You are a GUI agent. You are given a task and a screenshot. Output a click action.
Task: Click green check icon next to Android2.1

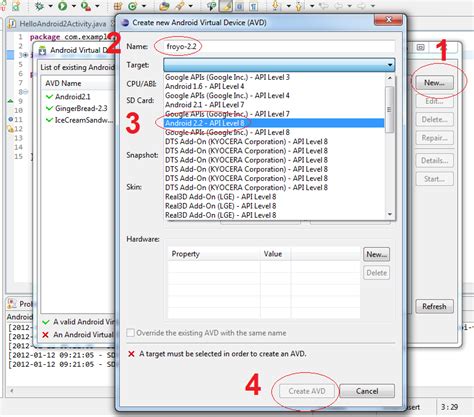pyautogui.click(x=49, y=97)
